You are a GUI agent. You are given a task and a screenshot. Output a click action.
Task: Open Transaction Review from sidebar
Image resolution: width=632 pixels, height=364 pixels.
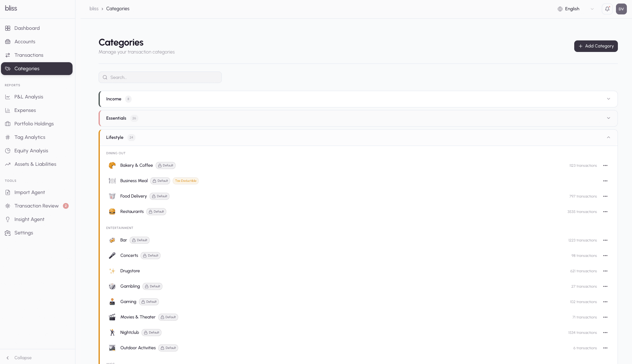tap(37, 206)
